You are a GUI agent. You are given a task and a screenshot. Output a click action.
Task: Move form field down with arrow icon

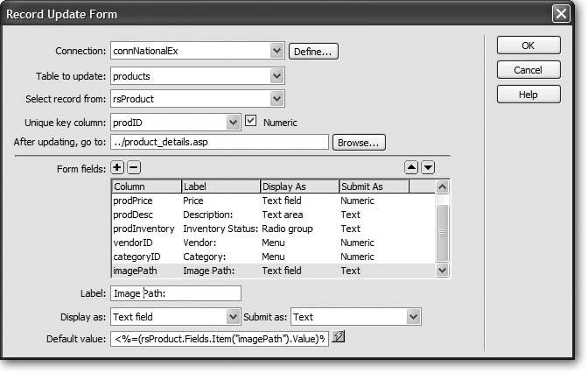[x=428, y=167]
